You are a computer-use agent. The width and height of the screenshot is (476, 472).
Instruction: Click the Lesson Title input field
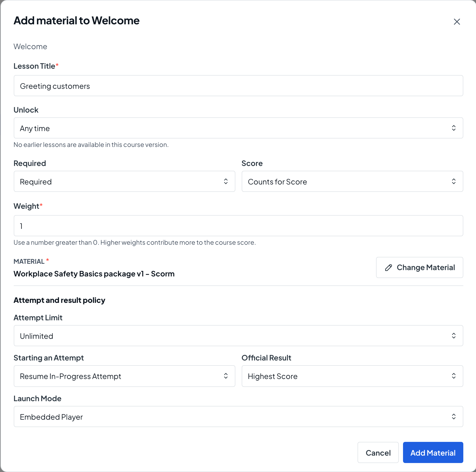pos(238,86)
